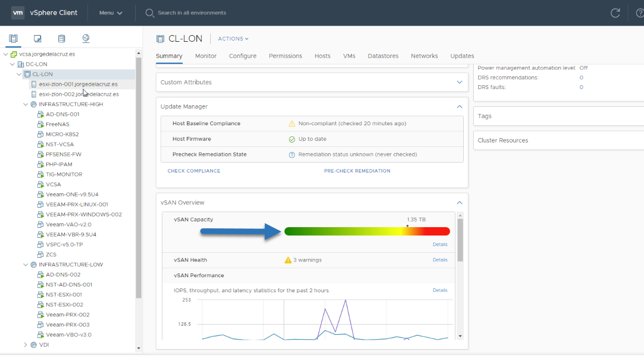Click the INFRASTRUCTURE-LOW resource pool icon

34,264
